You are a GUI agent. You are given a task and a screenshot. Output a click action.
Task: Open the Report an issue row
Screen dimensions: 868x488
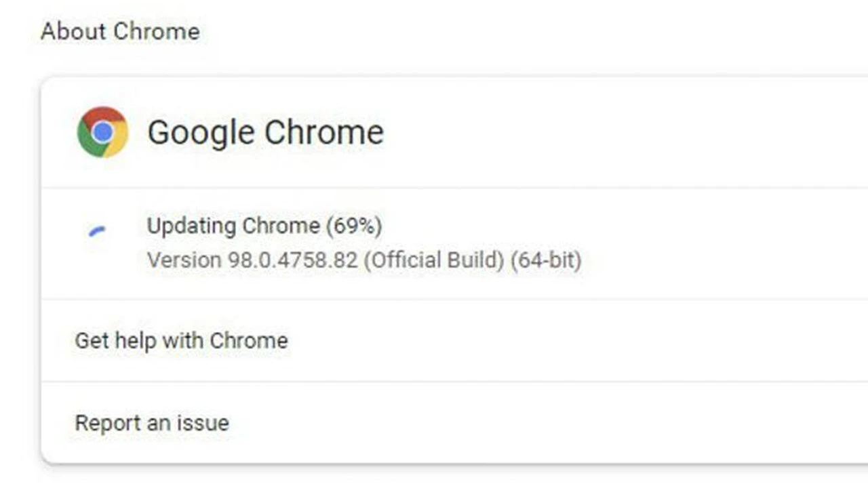tap(152, 423)
